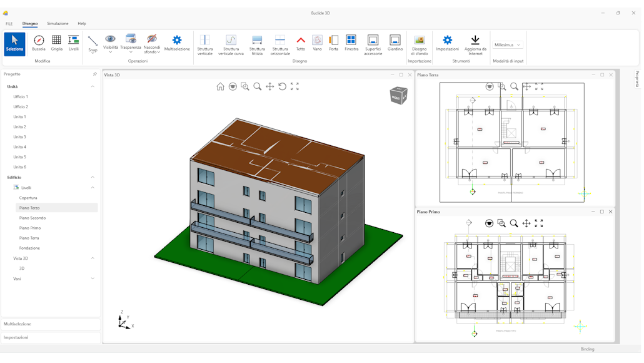
Task: Choose the Vano room tool
Action: 317,43
